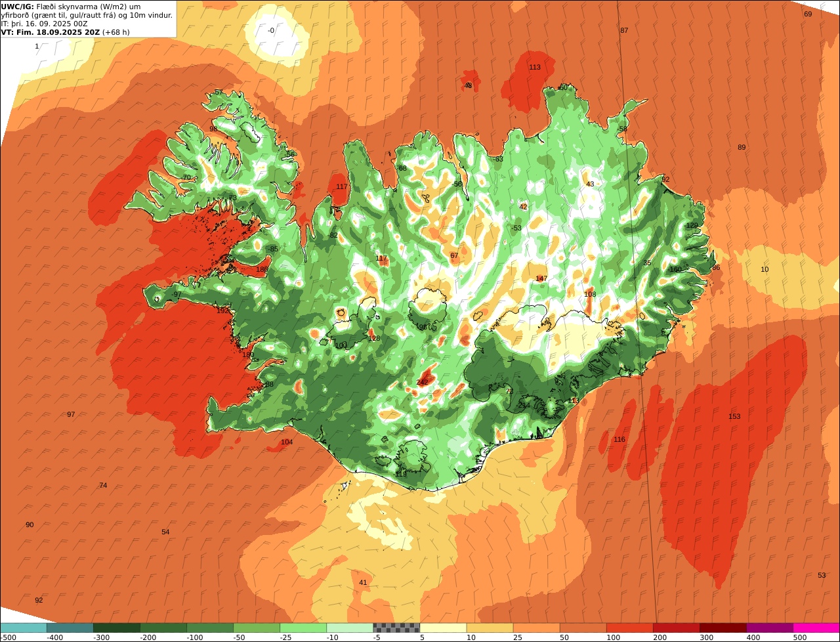840x642 pixels.
Task: Click the map value '104'
Action: tap(287, 442)
